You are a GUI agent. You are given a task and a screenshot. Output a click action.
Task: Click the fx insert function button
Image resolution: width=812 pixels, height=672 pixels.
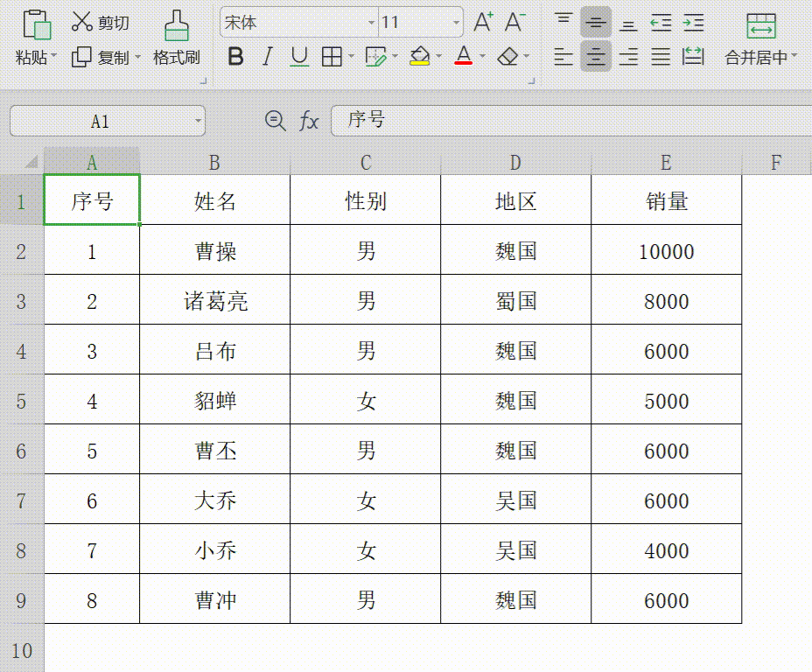coord(308,121)
